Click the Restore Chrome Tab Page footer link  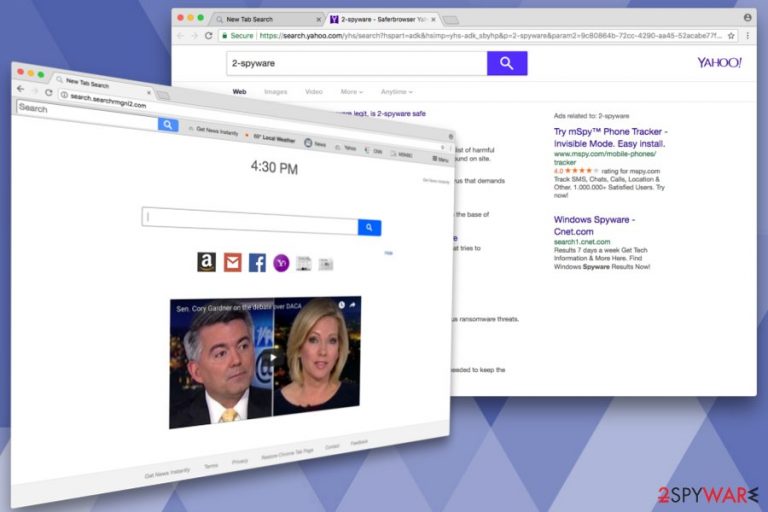coord(287,454)
